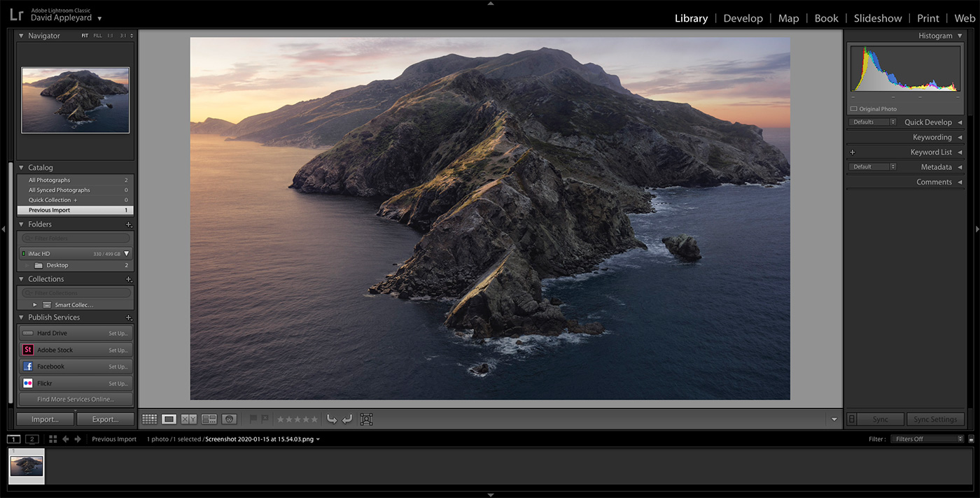Click the Flickr service icon
Image resolution: width=980 pixels, height=498 pixels.
point(28,383)
